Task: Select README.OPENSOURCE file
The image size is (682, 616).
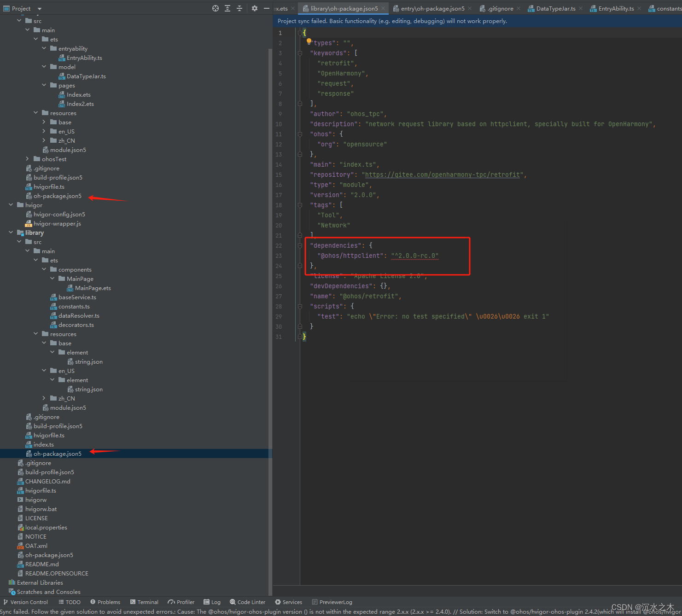Action: [57, 573]
